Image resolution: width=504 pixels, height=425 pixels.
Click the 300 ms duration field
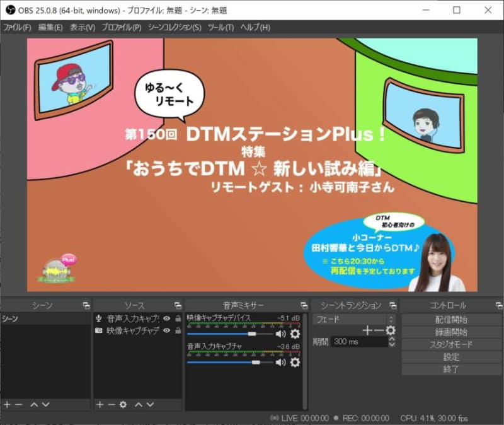[359, 342]
